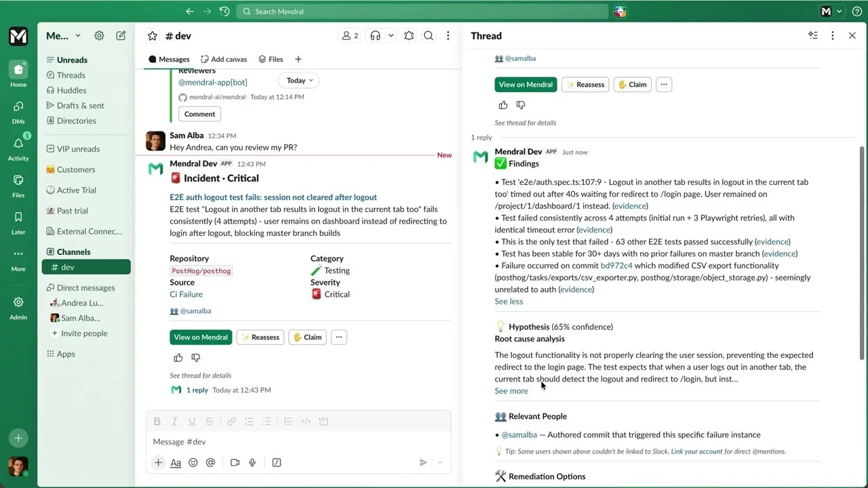Toggle strikethrough formatting in composer

click(210, 422)
